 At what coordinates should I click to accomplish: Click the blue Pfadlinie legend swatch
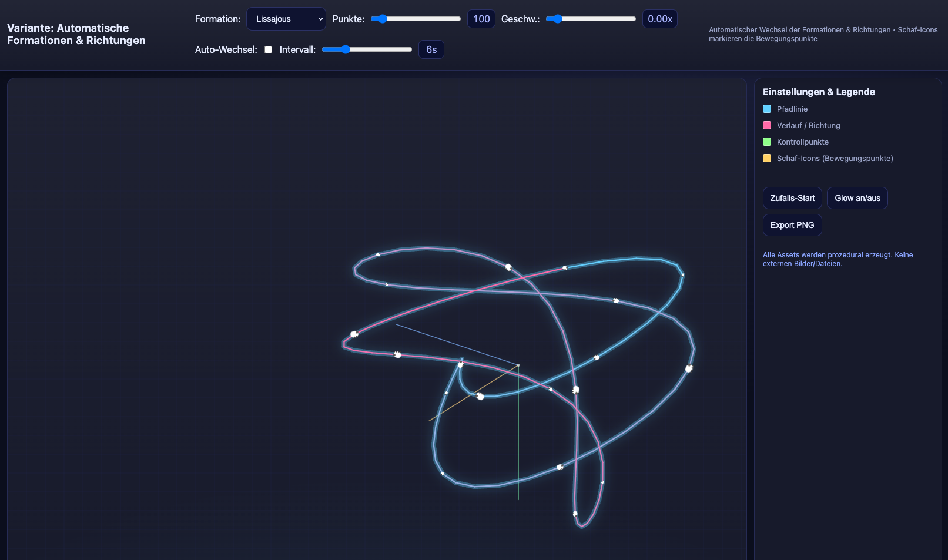point(767,109)
